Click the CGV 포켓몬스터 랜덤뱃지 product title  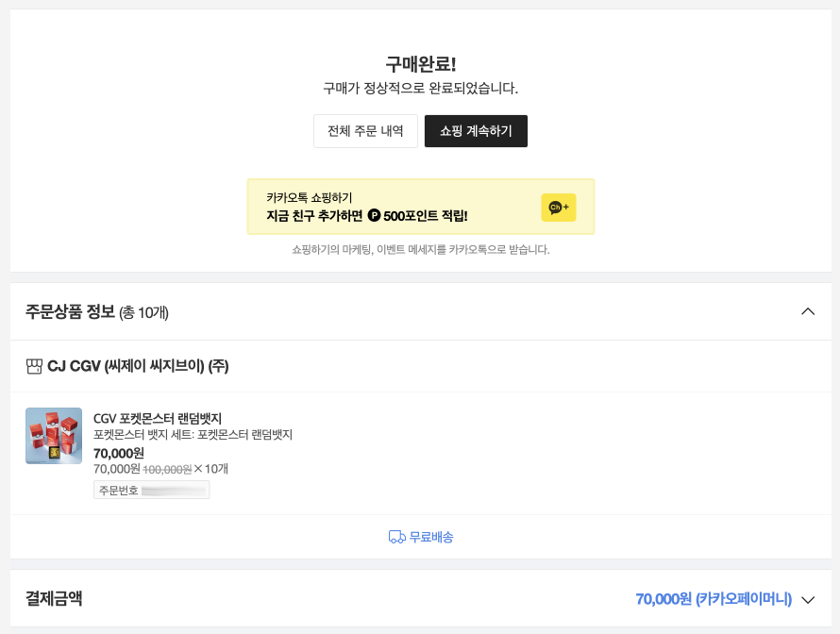[158, 418]
